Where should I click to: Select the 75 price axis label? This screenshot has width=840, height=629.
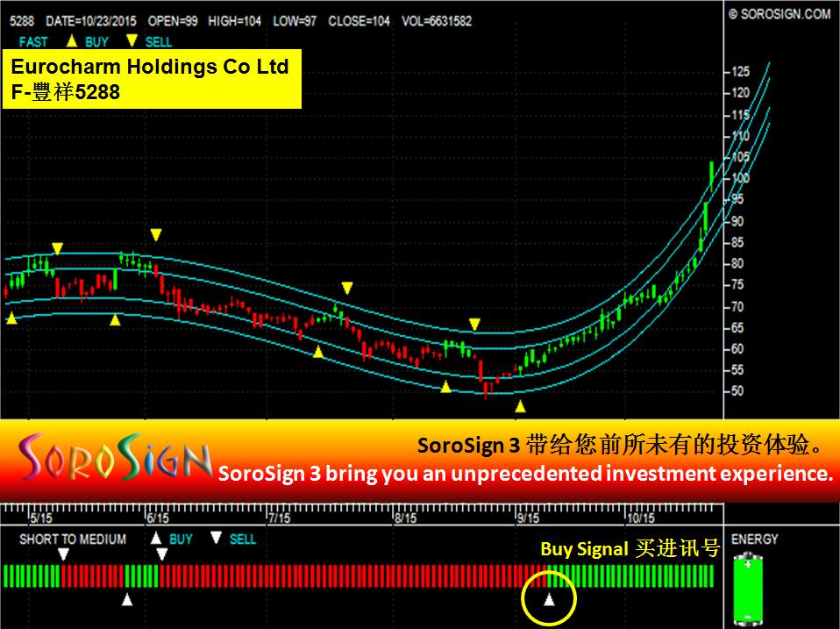[x=737, y=285]
